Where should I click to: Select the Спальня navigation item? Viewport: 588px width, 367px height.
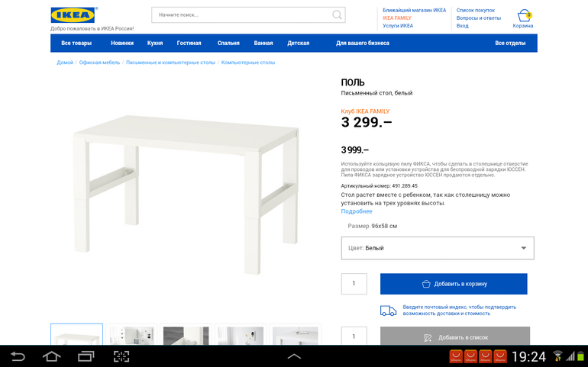tap(228, 43)
